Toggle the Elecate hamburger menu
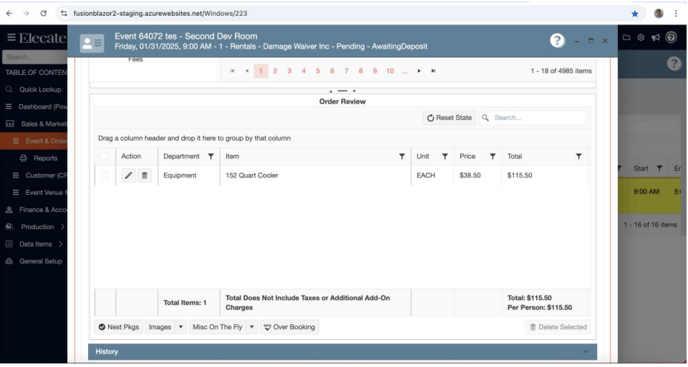 click(11, 38)
